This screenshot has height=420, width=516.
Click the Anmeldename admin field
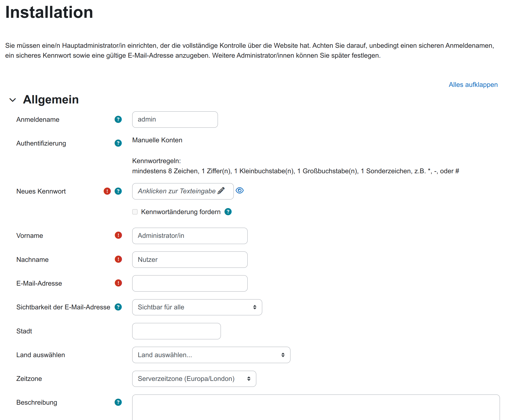coord(175,120)
